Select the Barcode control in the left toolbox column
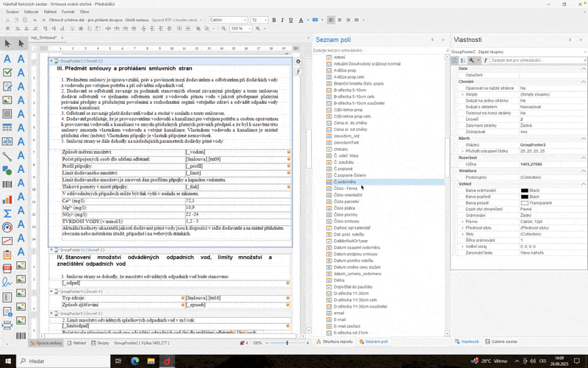This screenshot has height=368, width=588. pos(7,184)
